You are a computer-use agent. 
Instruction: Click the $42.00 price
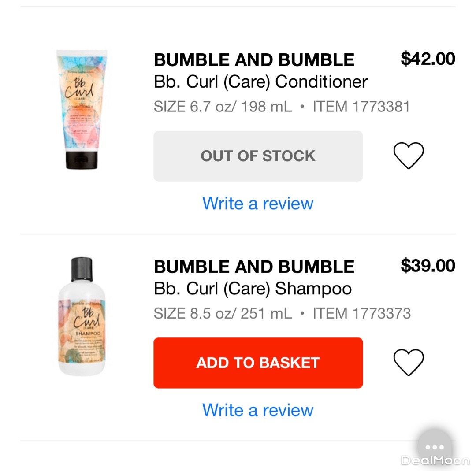pyautogui.click(x=428, y=59)
